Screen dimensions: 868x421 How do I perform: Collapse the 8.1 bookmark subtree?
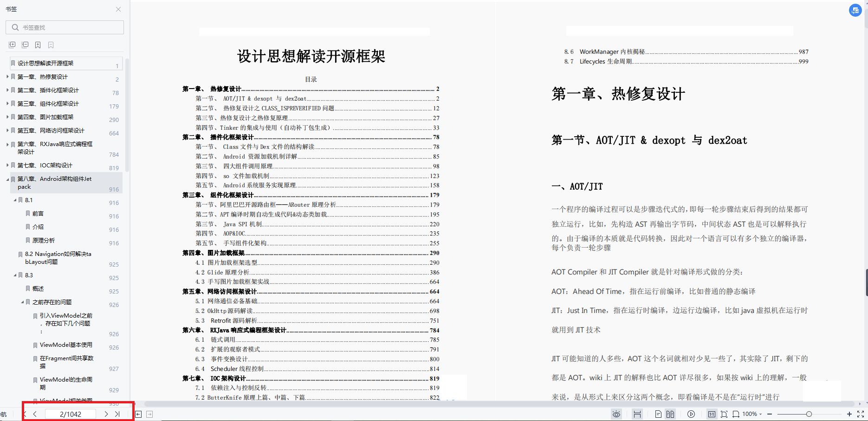pos(15,200)
